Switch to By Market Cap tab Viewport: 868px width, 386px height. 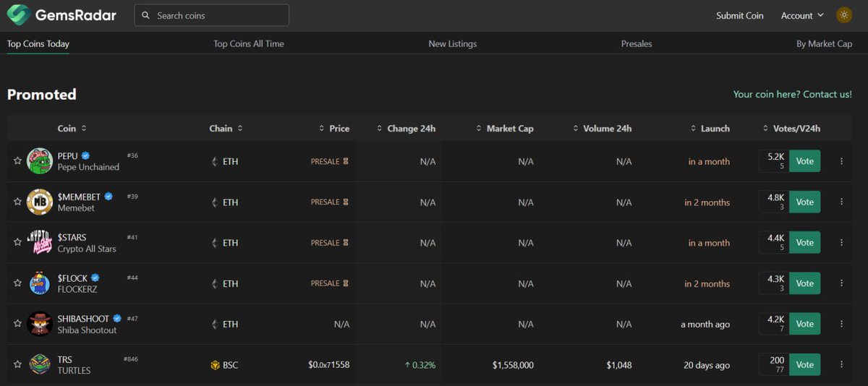point(825,43)
